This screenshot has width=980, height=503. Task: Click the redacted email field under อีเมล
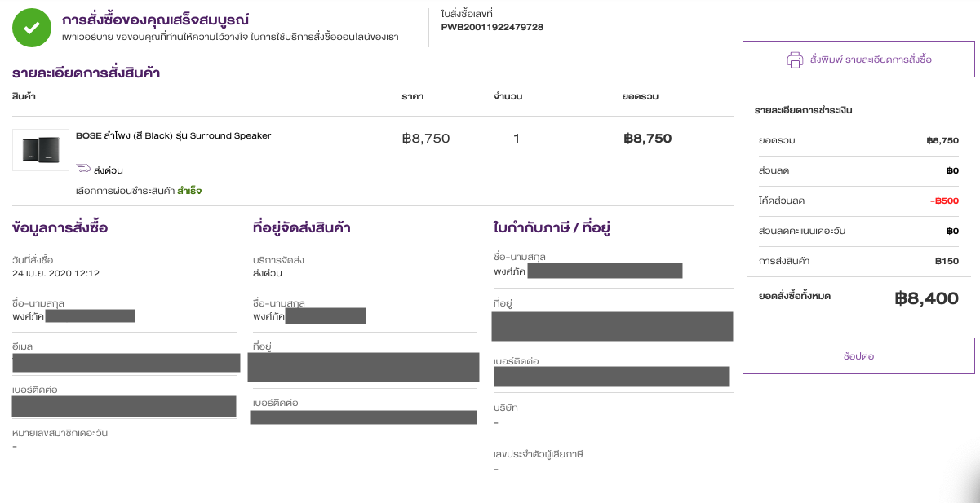126,364
